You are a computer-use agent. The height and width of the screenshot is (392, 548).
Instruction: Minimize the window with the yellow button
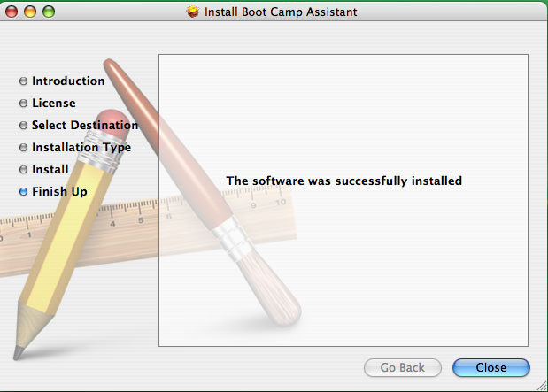click(x=30, y=12)
